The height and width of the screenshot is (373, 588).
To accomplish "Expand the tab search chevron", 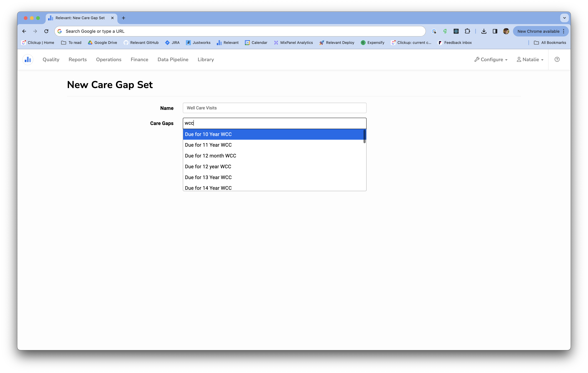I will pos(564,18).
